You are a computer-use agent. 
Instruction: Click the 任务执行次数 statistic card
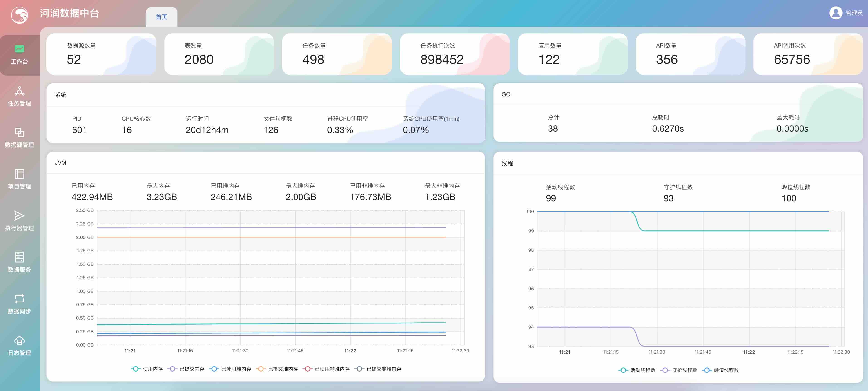455,54
